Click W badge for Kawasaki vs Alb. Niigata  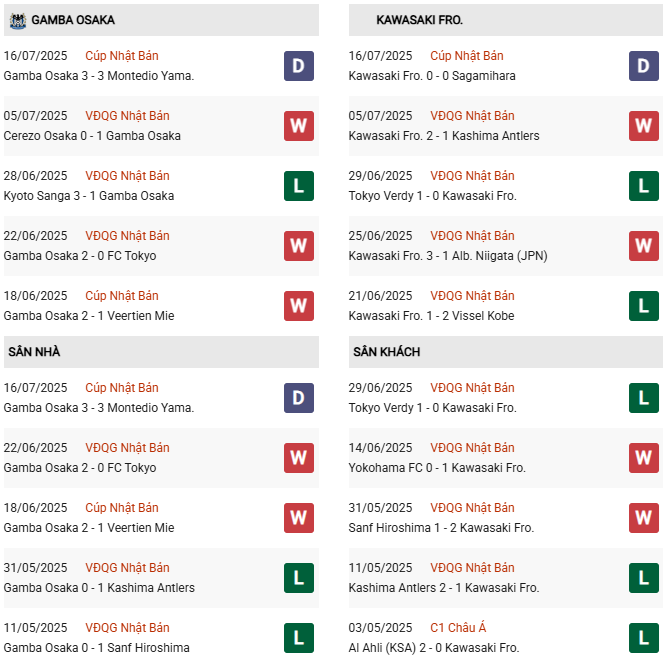pyautogui.click(x=644, y=246)
